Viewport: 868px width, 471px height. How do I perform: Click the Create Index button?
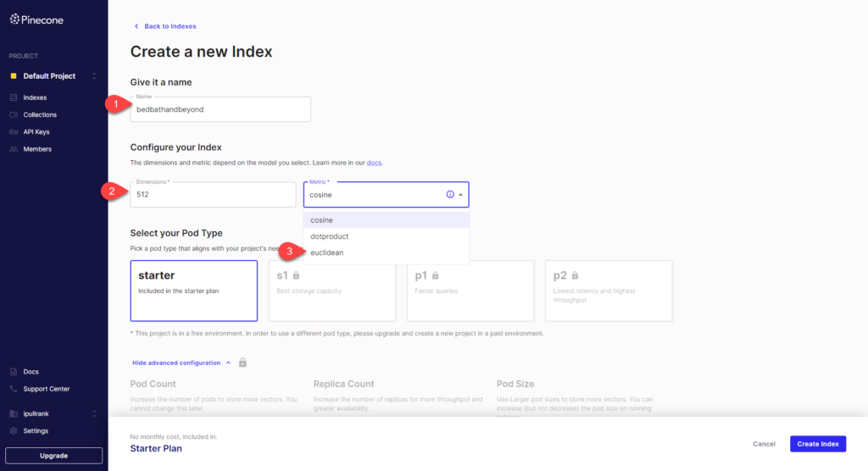818,444
